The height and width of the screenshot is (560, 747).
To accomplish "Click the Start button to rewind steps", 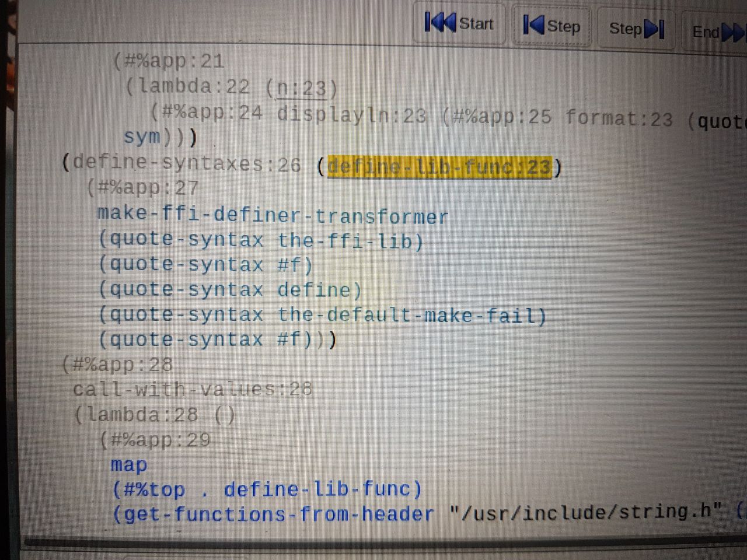I will [459, 23].
